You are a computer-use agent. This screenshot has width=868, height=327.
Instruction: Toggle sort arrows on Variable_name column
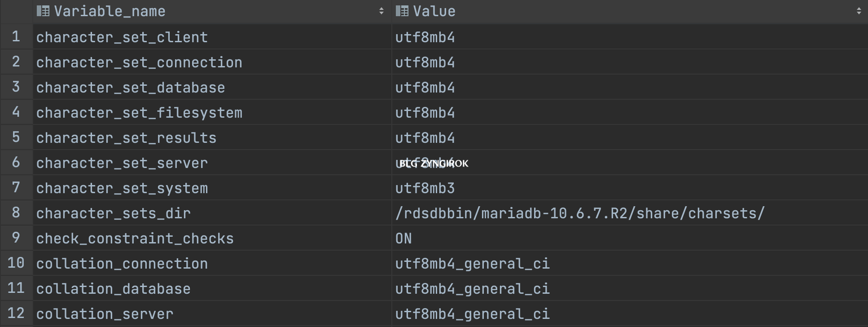381,11
